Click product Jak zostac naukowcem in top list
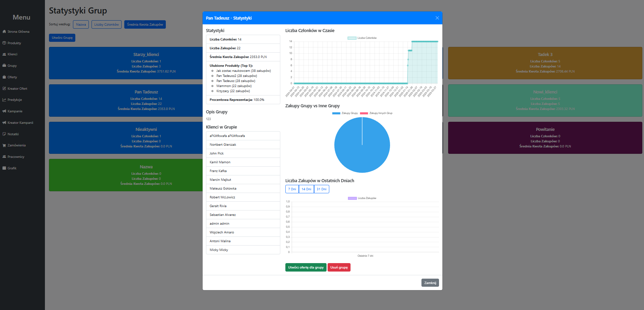The height and width of the screenshot is (310, 644). (243, 71)
